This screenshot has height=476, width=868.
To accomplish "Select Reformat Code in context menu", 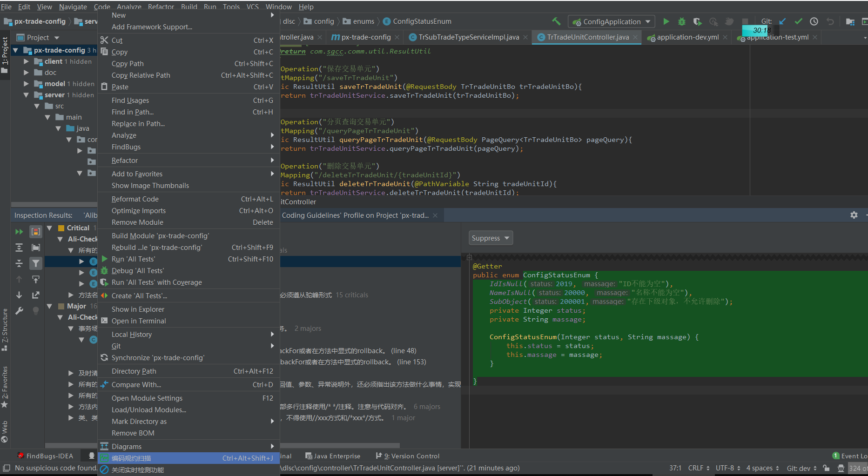I will click(x=188, y=199).
